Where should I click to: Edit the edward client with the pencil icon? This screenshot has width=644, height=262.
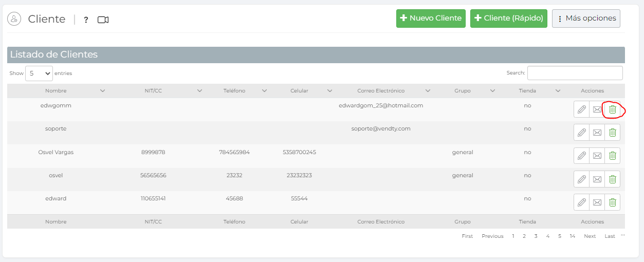(581, 202)
